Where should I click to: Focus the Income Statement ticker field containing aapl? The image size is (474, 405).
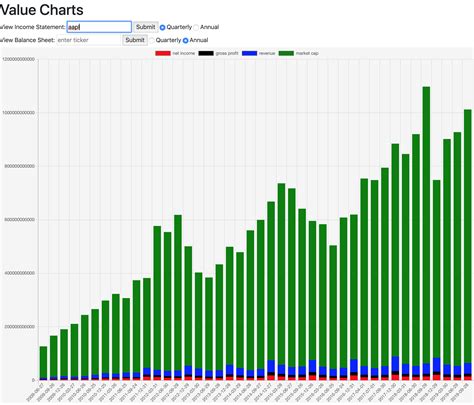(x=99, y=27)
